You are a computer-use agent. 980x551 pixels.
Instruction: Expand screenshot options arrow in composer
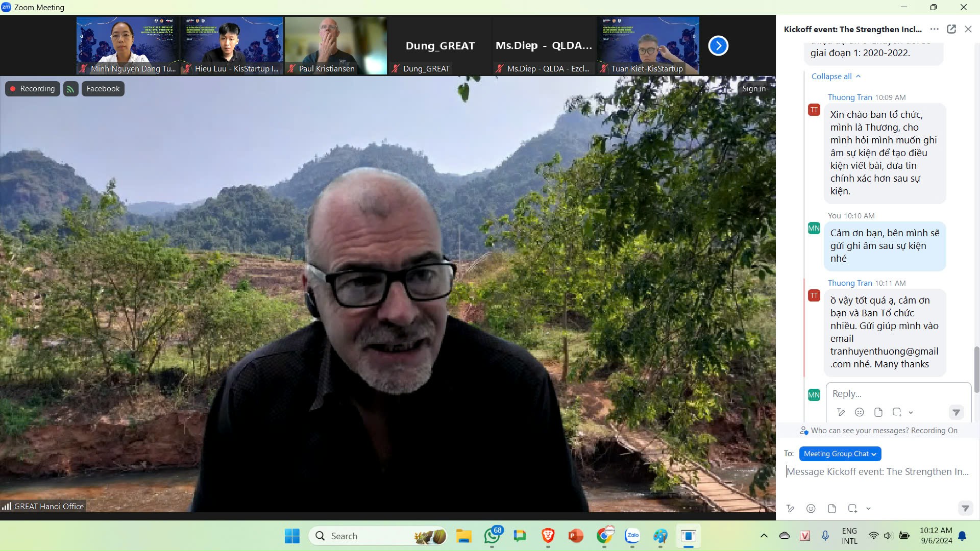coord(868,509)
